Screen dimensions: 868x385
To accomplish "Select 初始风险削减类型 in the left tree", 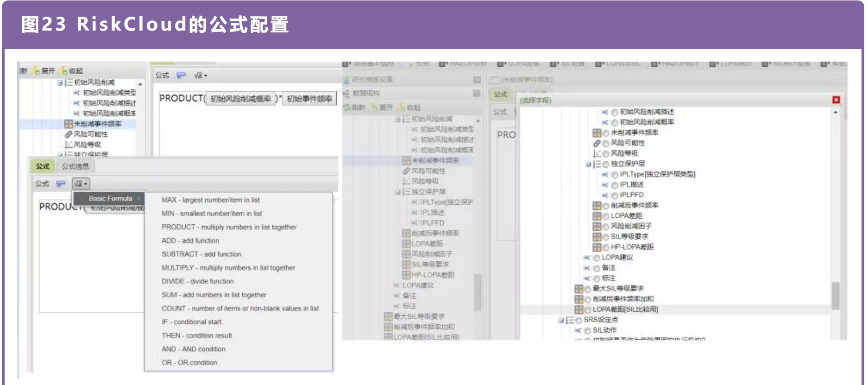I will point(109,93).
